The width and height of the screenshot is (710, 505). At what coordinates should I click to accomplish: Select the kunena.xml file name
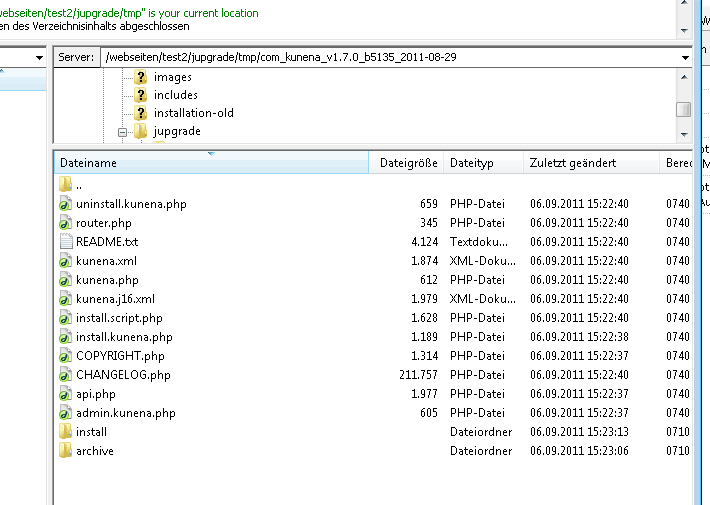pyautogui.click(x=106, y=261)
